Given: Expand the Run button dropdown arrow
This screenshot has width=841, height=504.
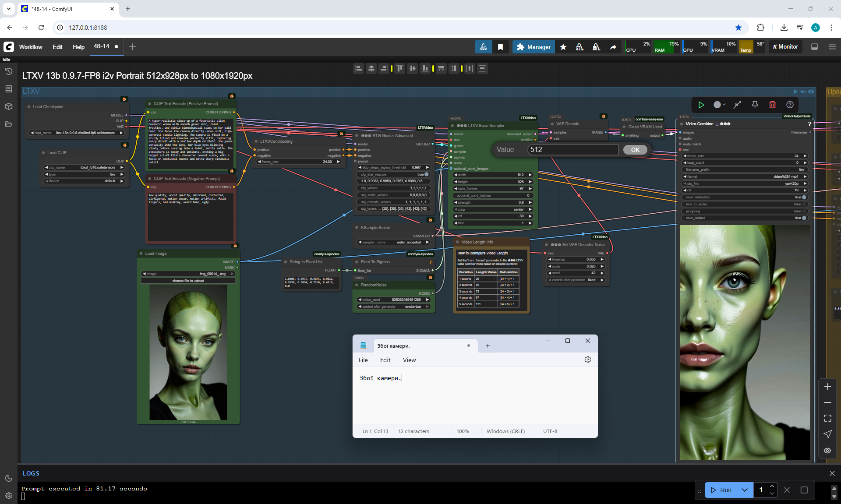Looking at the screenshot, I should point(745,490).
